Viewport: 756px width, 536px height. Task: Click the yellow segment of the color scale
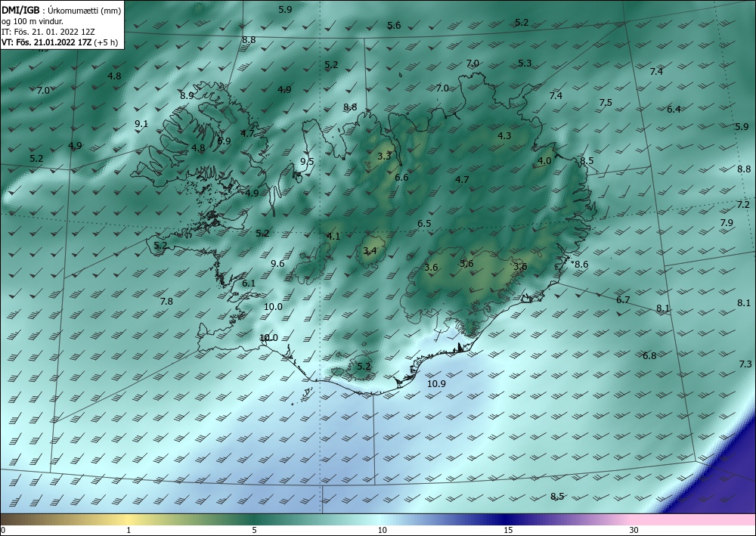(x=126, y=519)
